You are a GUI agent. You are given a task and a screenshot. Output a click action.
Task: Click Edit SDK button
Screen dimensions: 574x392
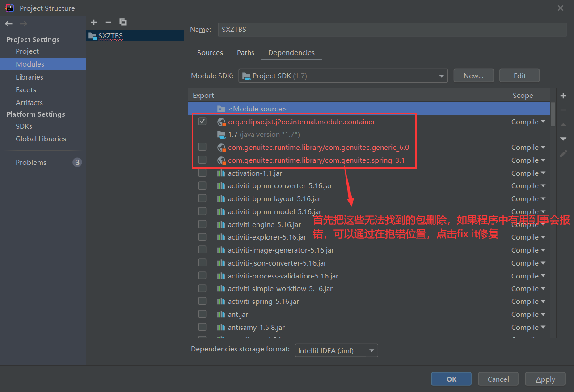(519, 76)
